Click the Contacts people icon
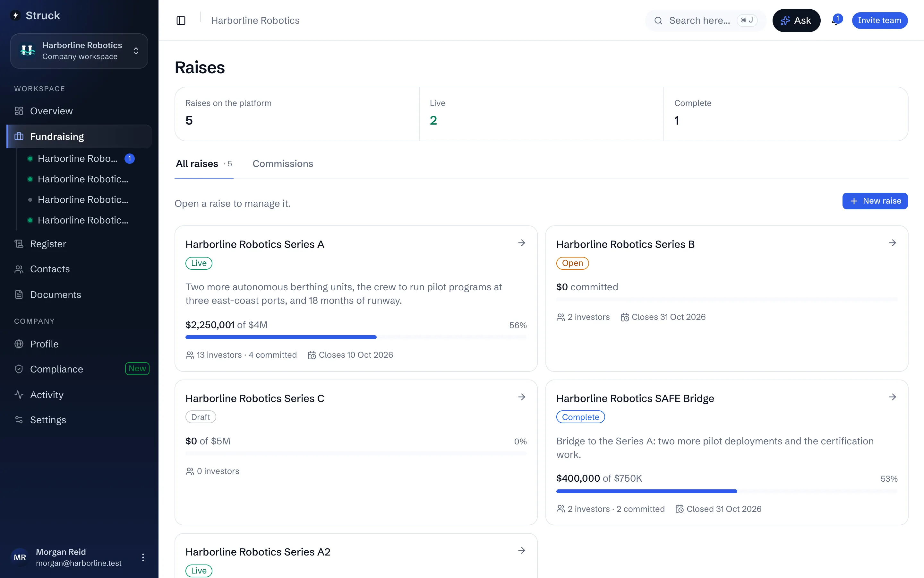 19,269
